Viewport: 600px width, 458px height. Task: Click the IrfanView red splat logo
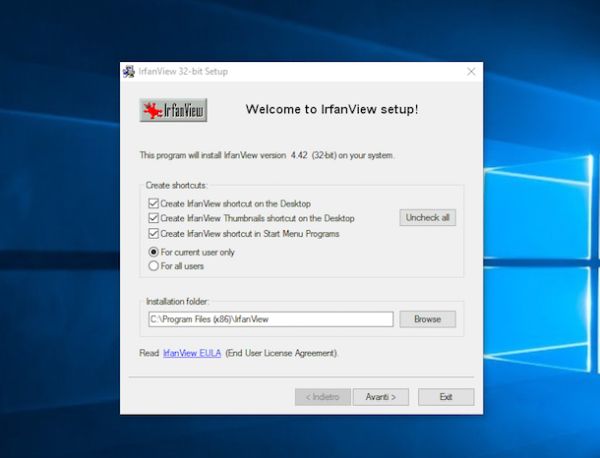pos(172,110)
